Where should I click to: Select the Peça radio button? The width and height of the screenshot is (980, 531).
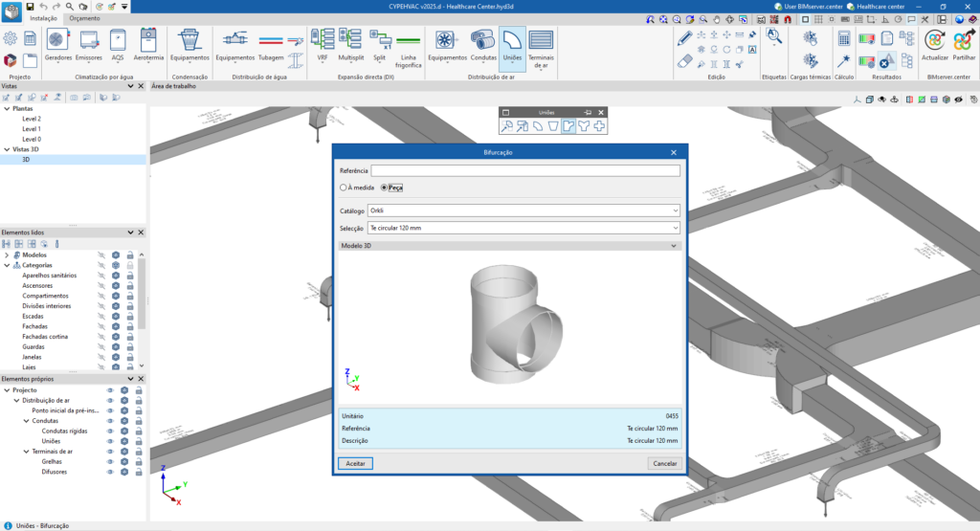385,188
